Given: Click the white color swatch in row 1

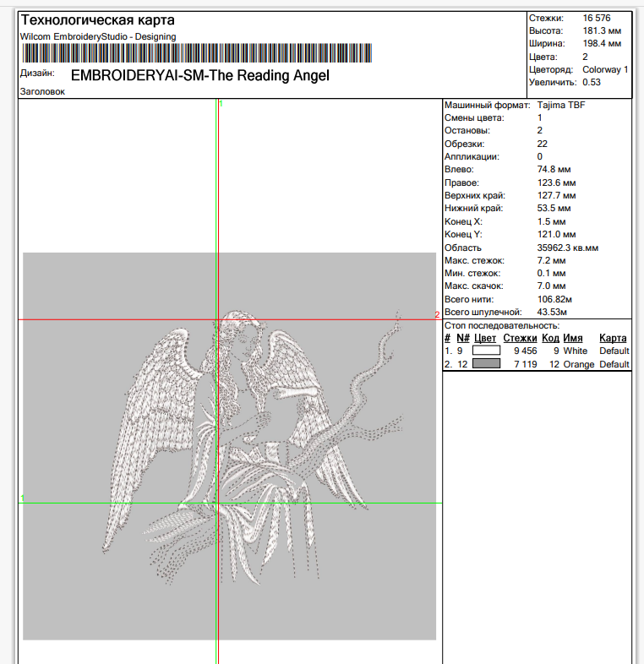Looking at the screenshot, I should coord(486,351).
